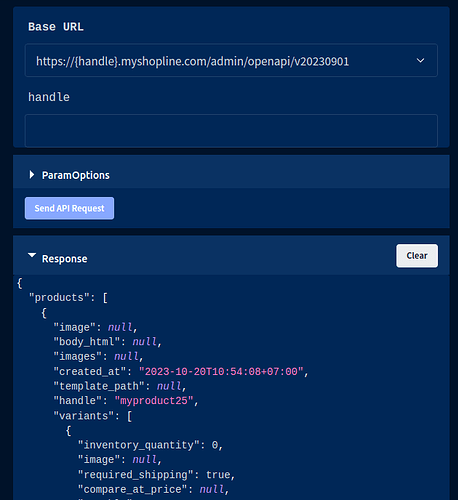Click the "products" key in response

(59, 297)
